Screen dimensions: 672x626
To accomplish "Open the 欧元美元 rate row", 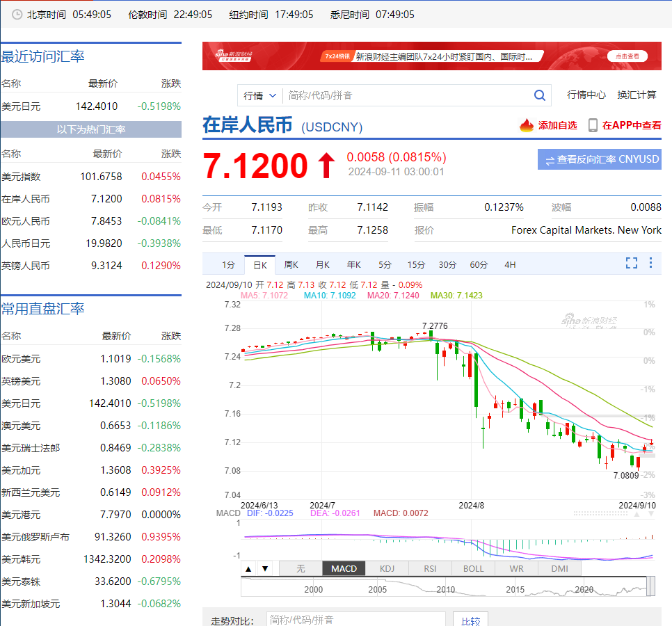I will click(91, 359).
